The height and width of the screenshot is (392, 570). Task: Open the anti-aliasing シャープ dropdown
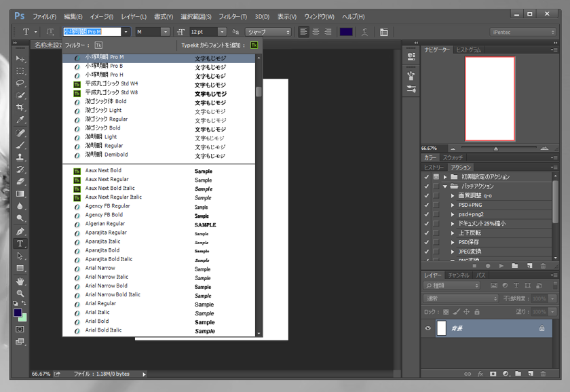click(x=268, y=32)
